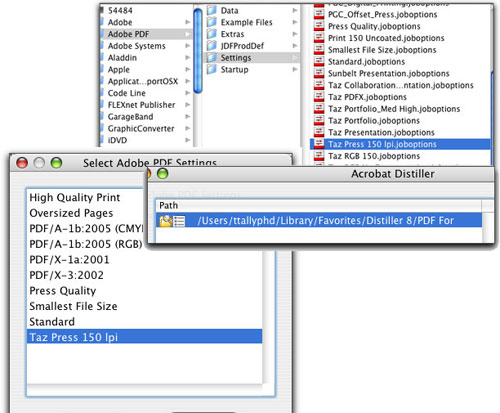This screenshot has height=413, width=500.
Task: Click the blue scrollbar in Finder first column
Action: pos(198,51)
